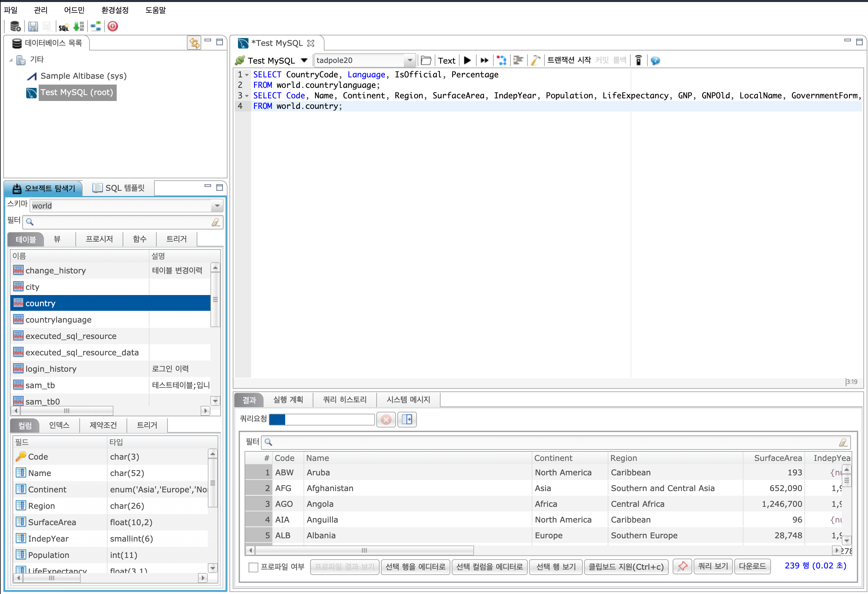
Task: Select Test MySQL (root) connection
Action: point(77,92)
